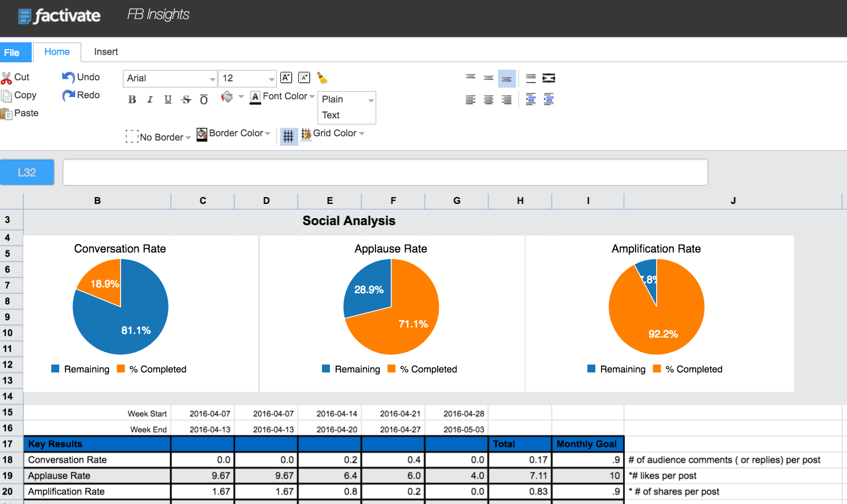
Task: Open the font size 12 dropdown
Action: pos(248,78)
